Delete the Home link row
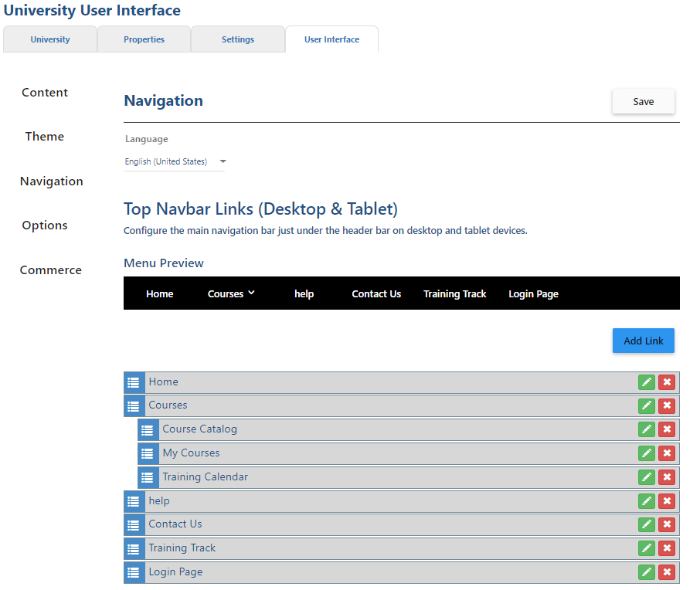Screen dimensions: 700x590 tap(667, 382)
